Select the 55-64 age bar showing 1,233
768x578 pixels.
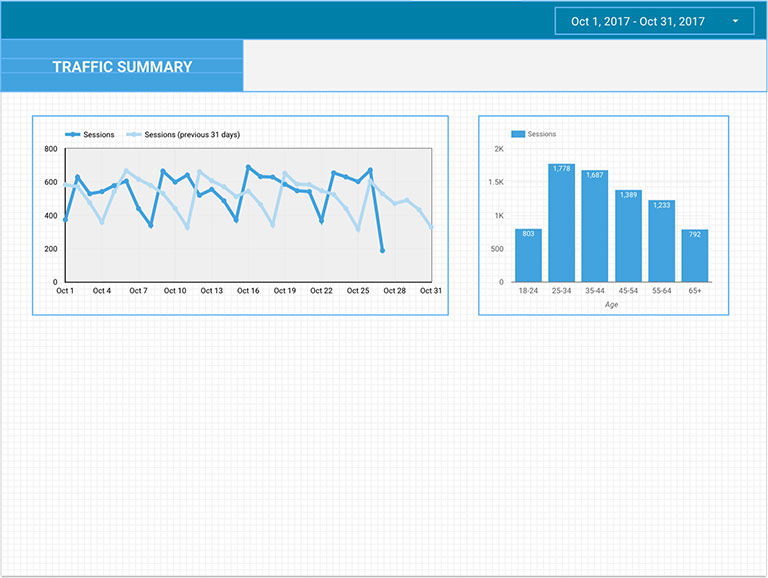click(x=662, y=241)
